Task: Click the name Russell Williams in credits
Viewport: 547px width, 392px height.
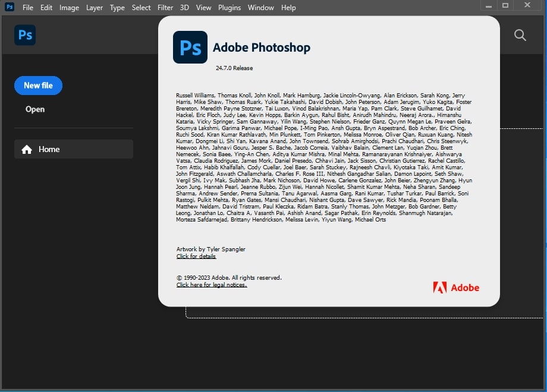Action: [x=195, y=95]
